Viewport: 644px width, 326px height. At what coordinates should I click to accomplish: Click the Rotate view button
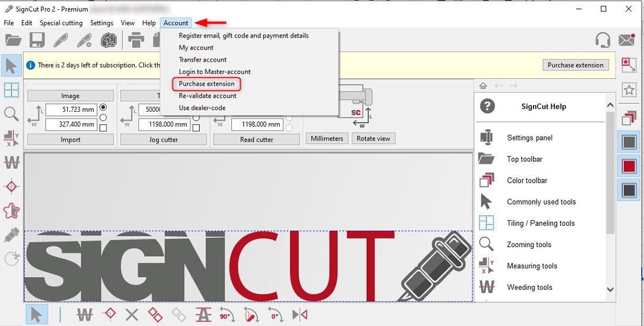pyautogui.click(x=374, y=139)
